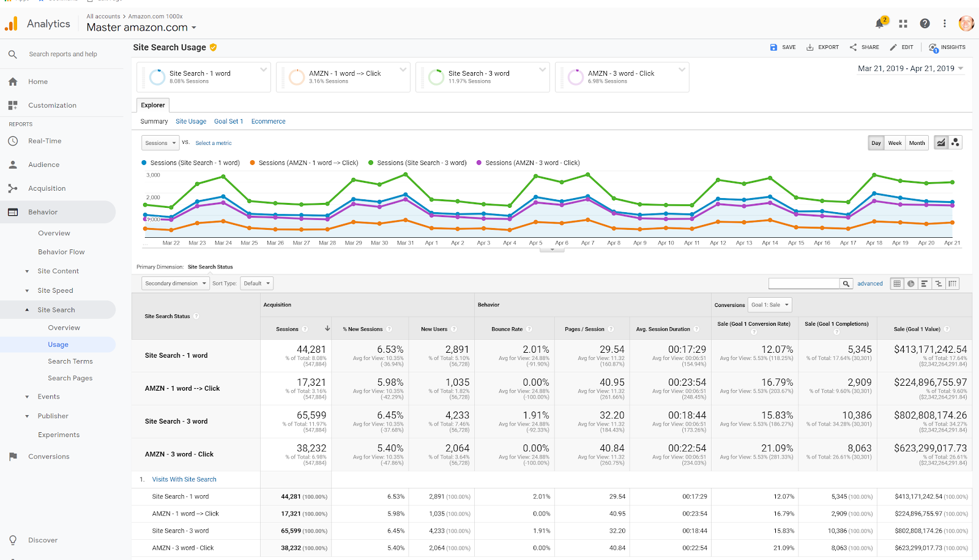Viewport: 979px width, 560px height.
Task: Open the Sessions metric dropdown
Action: (160, 143)
